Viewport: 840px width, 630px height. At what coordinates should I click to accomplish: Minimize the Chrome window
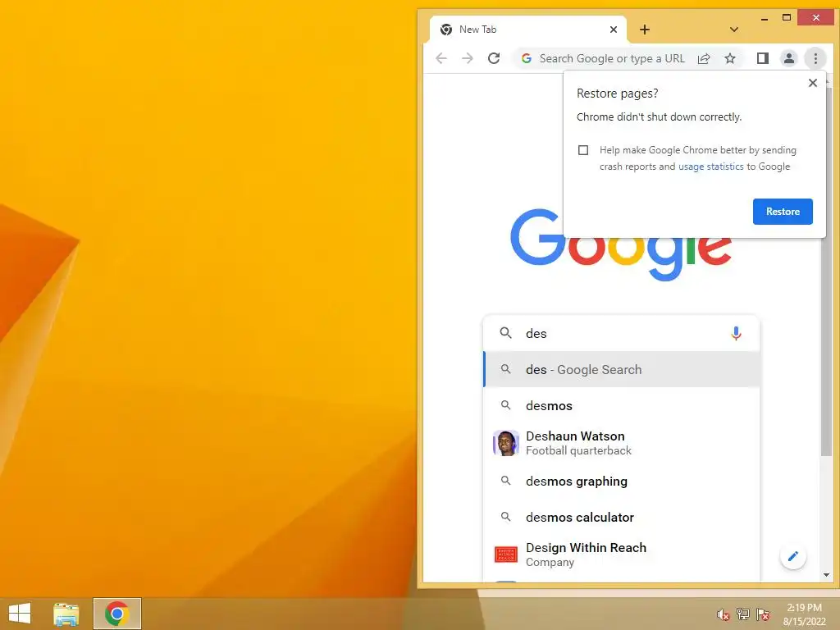coord(765,18)
